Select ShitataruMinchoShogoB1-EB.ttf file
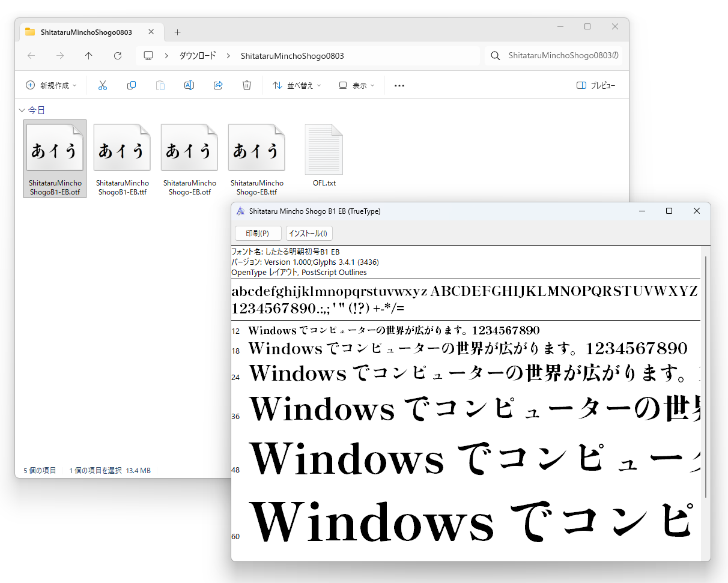 pos(123,159)
